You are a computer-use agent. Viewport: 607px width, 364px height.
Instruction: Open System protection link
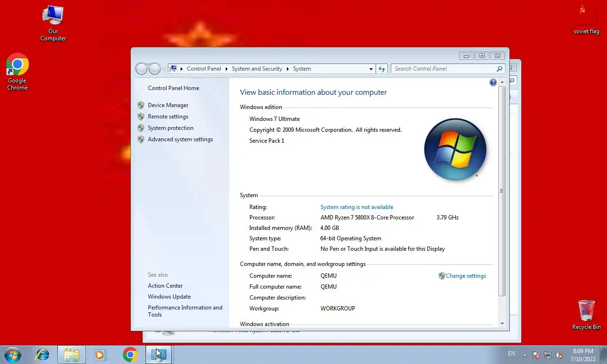pos(171,128)
